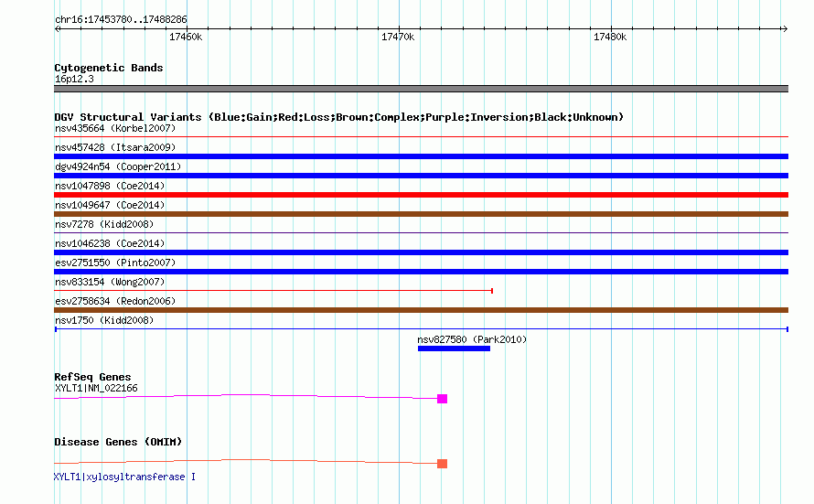The width and height of the screenshot is (814, 504).
Task: Click the chr16:17453780..17488286 position label
Action: point(121,20)
